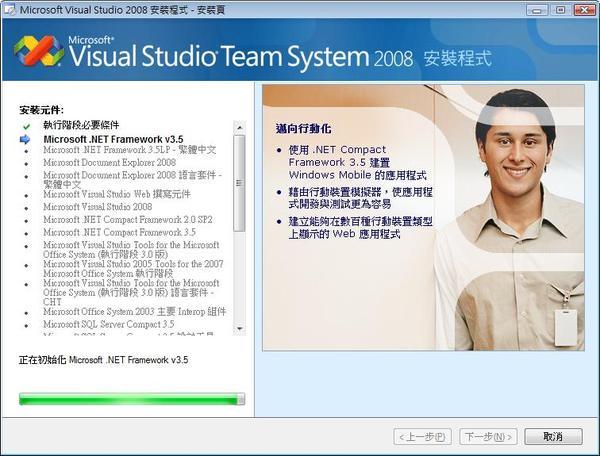The height and width of the screenshot is (456, 600).
Task: Click the installer icon in title bar
Action: (x=9, y=9)
